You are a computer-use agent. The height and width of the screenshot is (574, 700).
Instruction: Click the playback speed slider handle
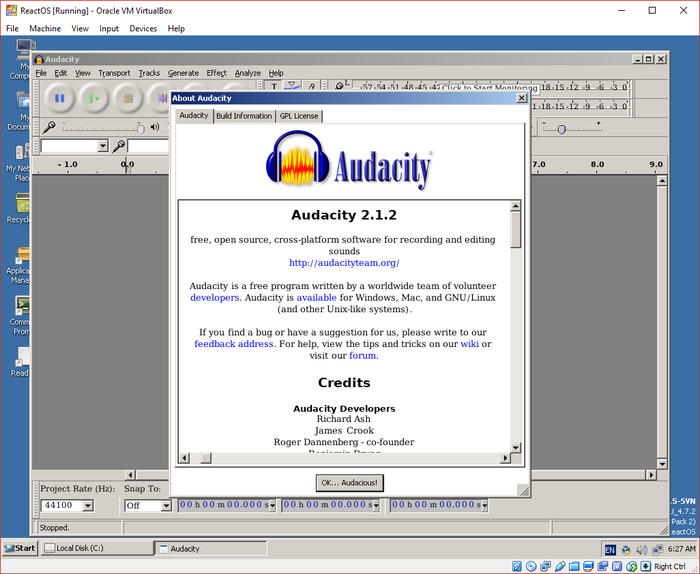click(x=561, y=128)
